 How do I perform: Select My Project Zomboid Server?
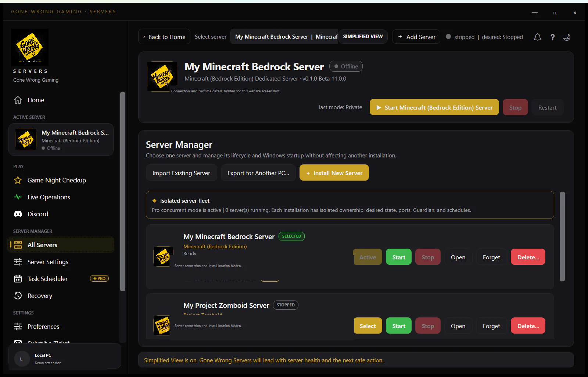367,326
